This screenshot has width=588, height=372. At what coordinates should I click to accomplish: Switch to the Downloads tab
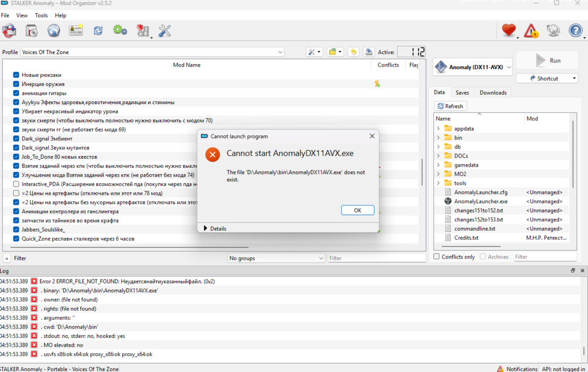493,93
